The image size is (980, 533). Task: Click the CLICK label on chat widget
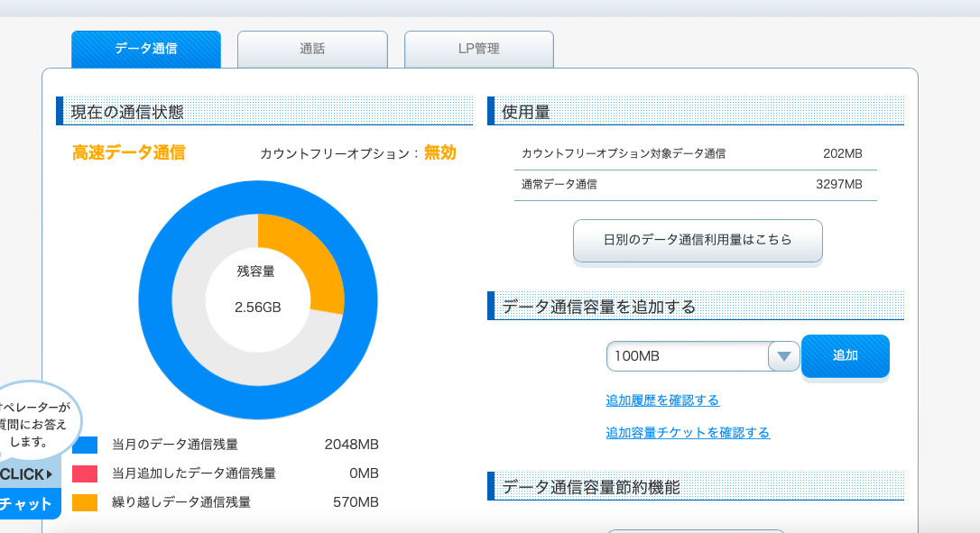pos(27,474)
